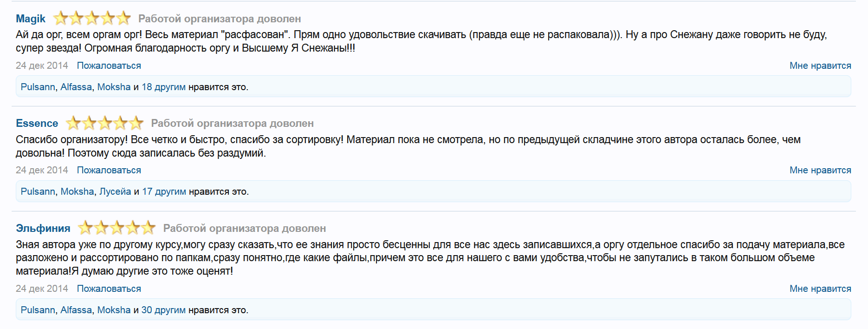Like Essence's review with Мне нравится
Image resolution: width=868 pixels, height=329 pixels.
(820, 170)
